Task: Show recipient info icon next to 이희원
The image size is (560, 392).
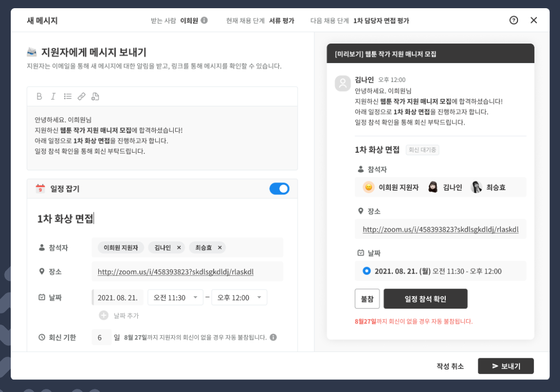Action: [x=204, y=20]
